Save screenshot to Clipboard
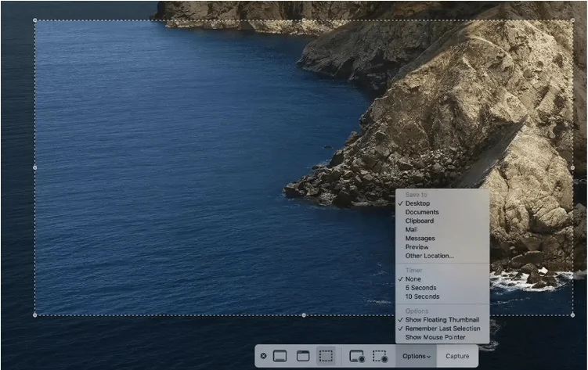This screenshot has width=588, height=370. [x=419, y=221]
